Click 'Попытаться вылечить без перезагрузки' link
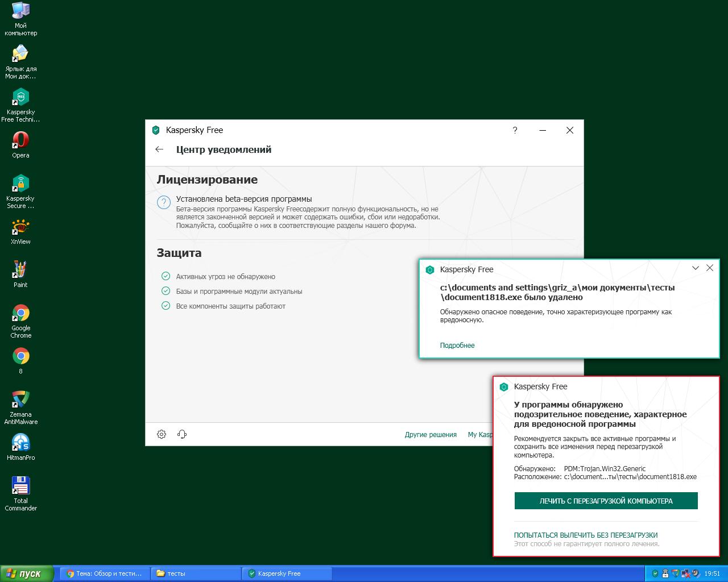Image resolution: width=728 pixels, height=582 pixels. click(x=586, y=535)
